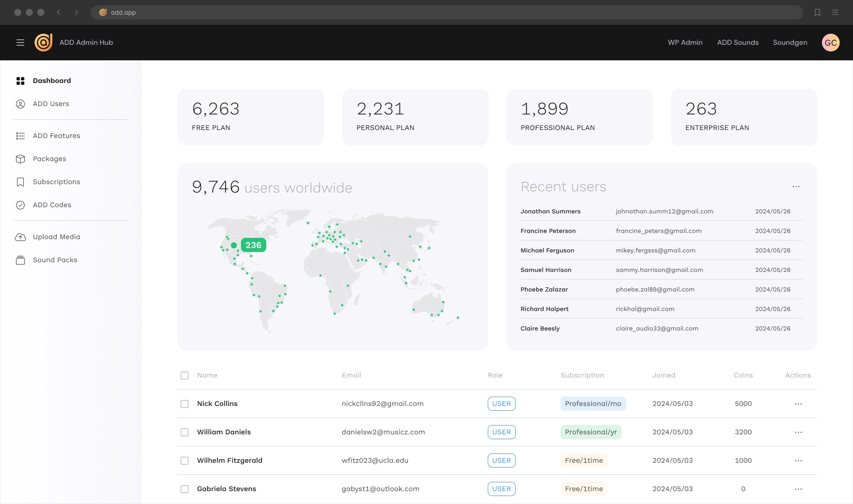Click the hamburger menu beside the ADD logo
Image resolution: width=853 pixels, height=504 pixels.
[x=20, y=42]
